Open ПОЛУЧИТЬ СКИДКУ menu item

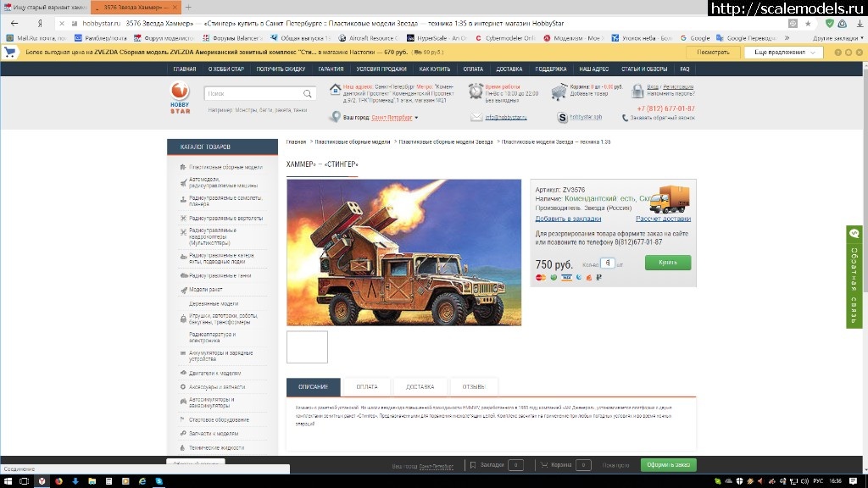281,69
